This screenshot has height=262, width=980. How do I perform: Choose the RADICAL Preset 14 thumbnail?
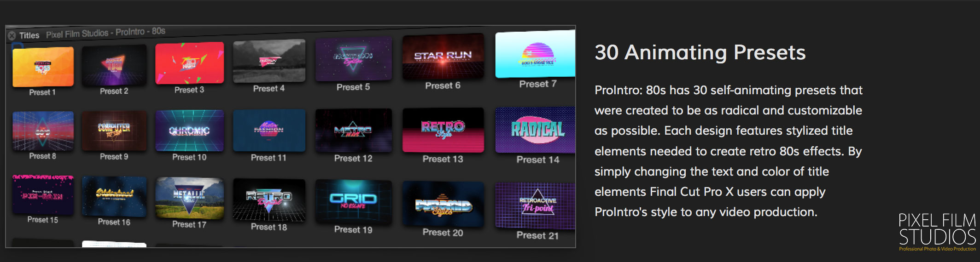(x=535, y=130)
